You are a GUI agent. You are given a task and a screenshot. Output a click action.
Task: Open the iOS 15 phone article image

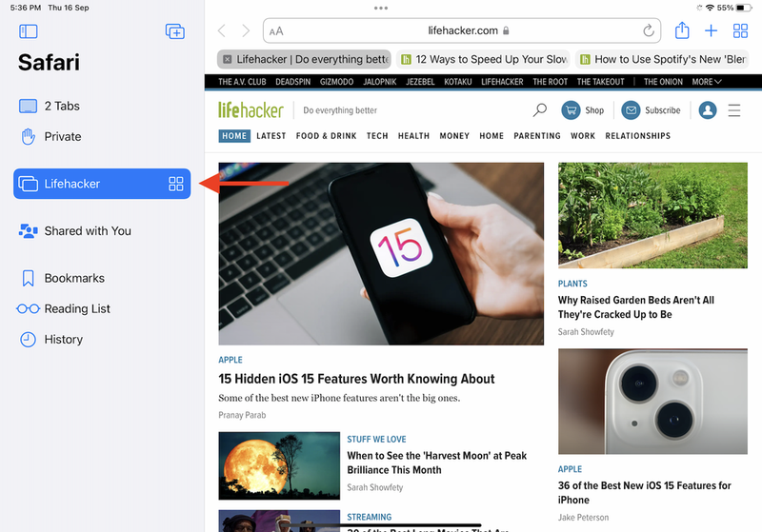(381, 254)
